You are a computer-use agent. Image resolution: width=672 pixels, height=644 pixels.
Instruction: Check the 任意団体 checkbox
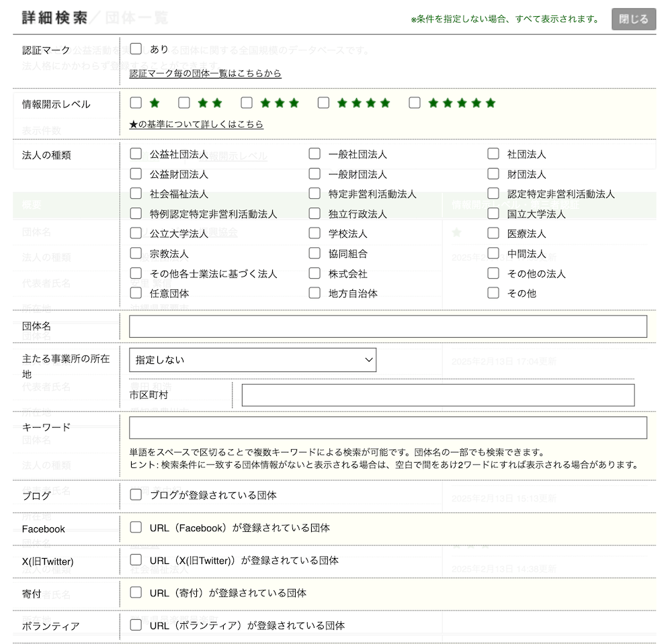click(x=136, y=293)
